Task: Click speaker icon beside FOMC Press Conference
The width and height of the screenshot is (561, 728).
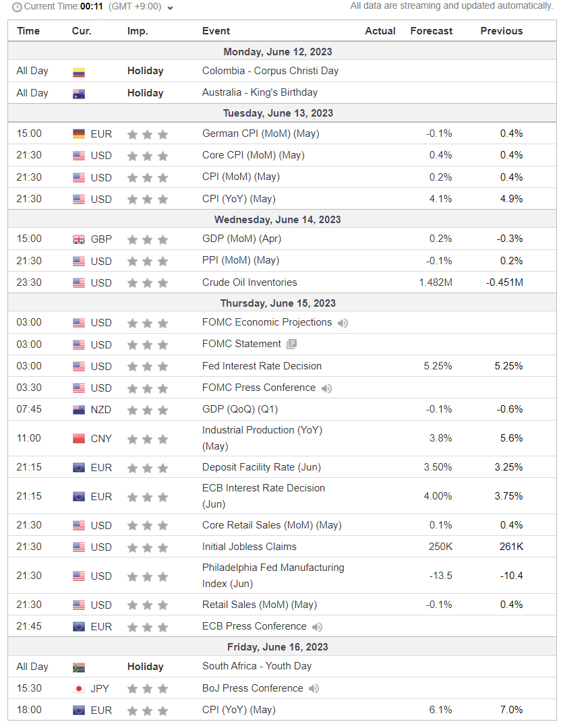Action: pyautogui.click(x=326, y=388)
